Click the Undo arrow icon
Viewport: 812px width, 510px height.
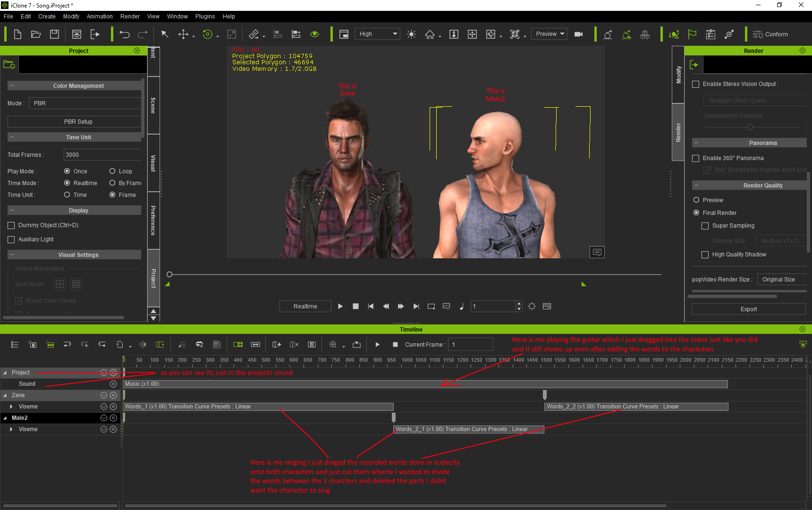pyautogui.click(x=125, y=34)
